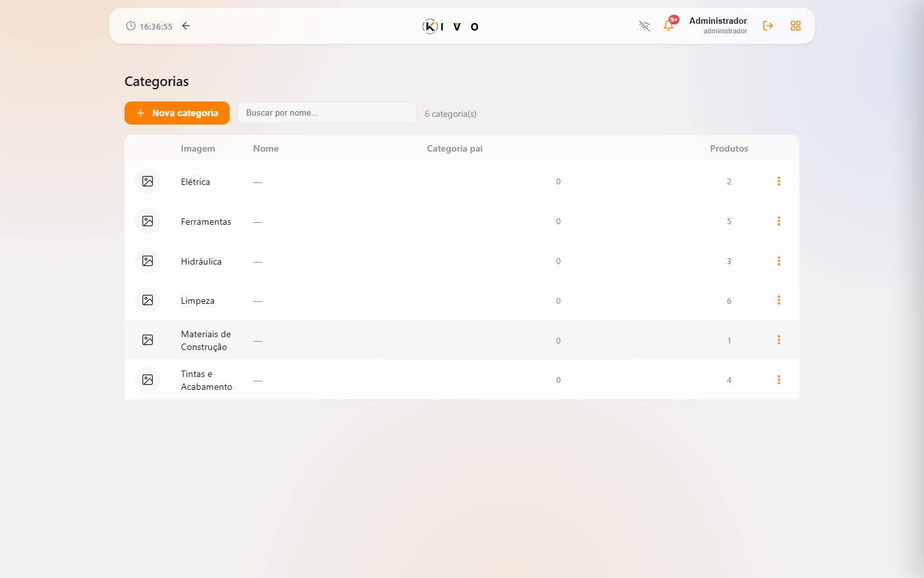Click the product count 6 for Limpeza
The width and height of the screenshot is (924, 578).
[729, 301]
